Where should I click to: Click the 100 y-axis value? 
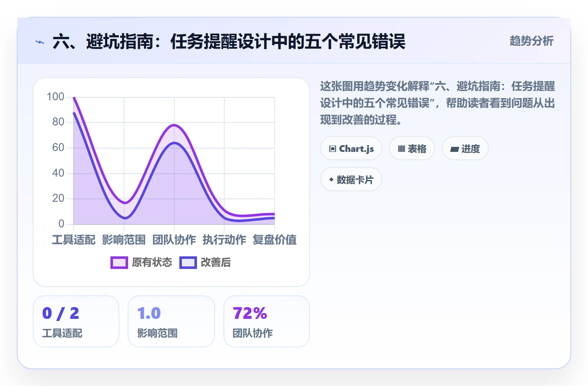[x=55, y=97]
